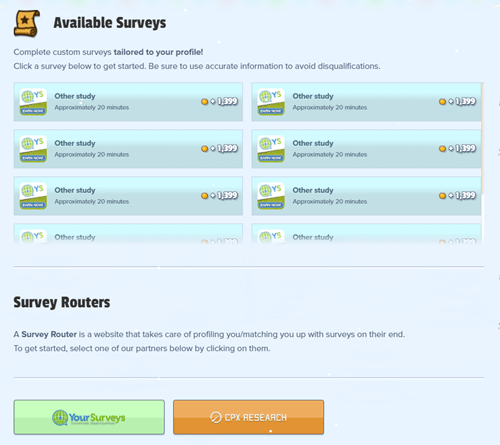The width and height of the screenshot is (500, 445).
Task: Click the 1,399 coin reward on third-row right survey
Action: (457, 195)
